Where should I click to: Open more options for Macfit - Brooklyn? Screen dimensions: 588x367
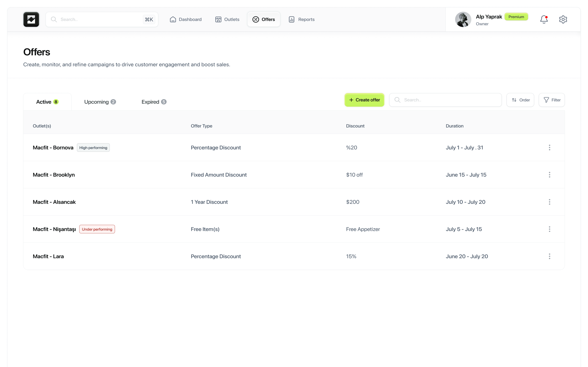[549, 175]
